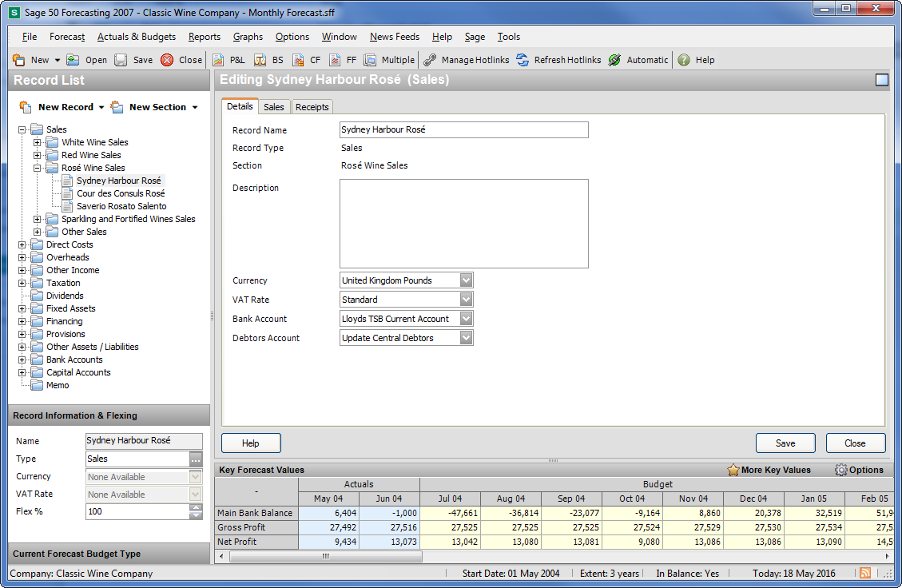Viewport: 902px width, 588px height.
Task: Open the P&L report icon
Action: point(218,60)
